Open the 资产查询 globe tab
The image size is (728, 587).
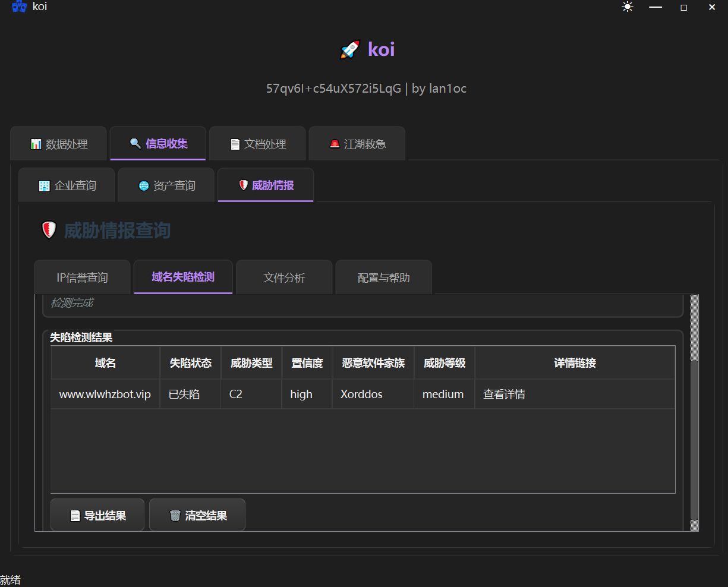[167, 185]
